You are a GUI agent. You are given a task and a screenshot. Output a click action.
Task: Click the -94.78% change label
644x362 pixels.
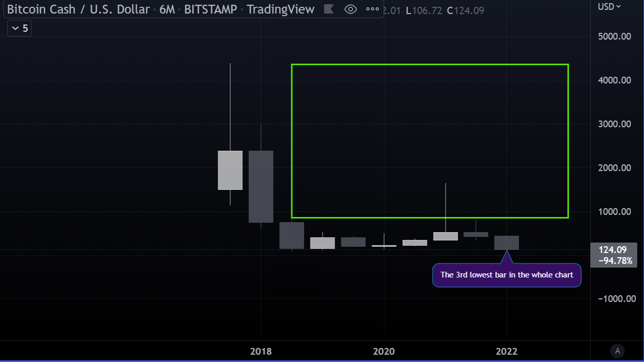[x=615, y=261]
